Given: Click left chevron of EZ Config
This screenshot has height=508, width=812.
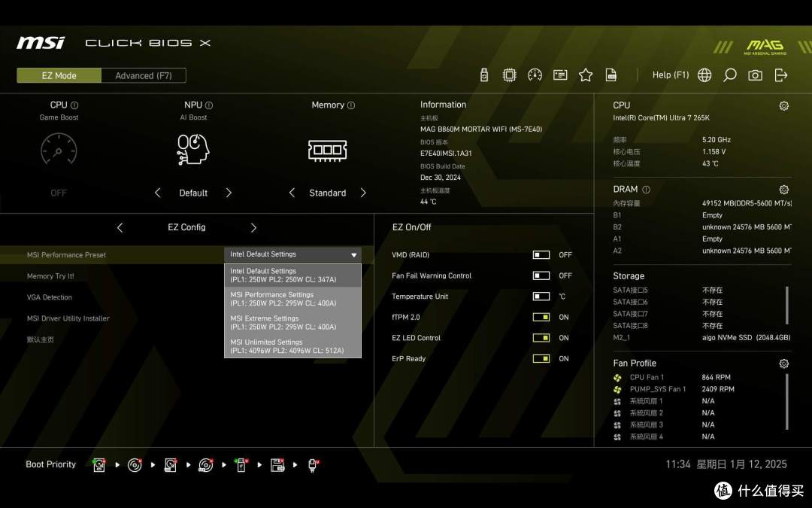Looking at the screenshot, I should click(120, 227).
